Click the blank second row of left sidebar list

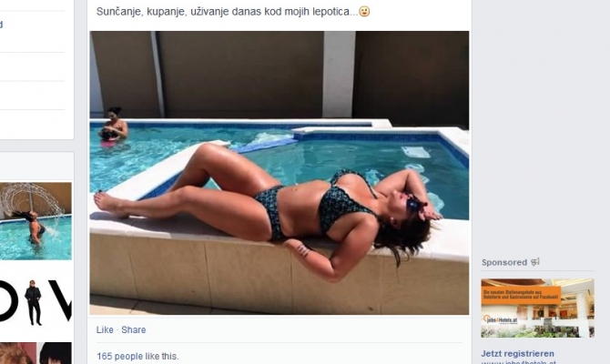[32, 66]
